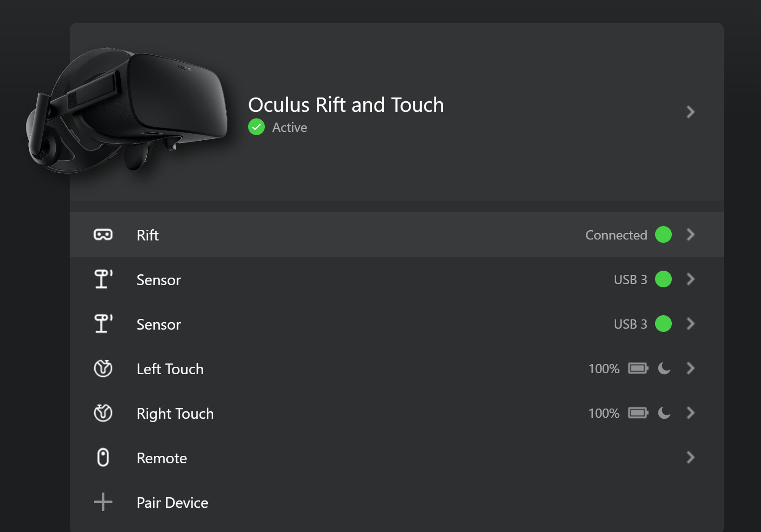
Task: Click the second Sensor's green status dot
Action: tap(663, 324)
